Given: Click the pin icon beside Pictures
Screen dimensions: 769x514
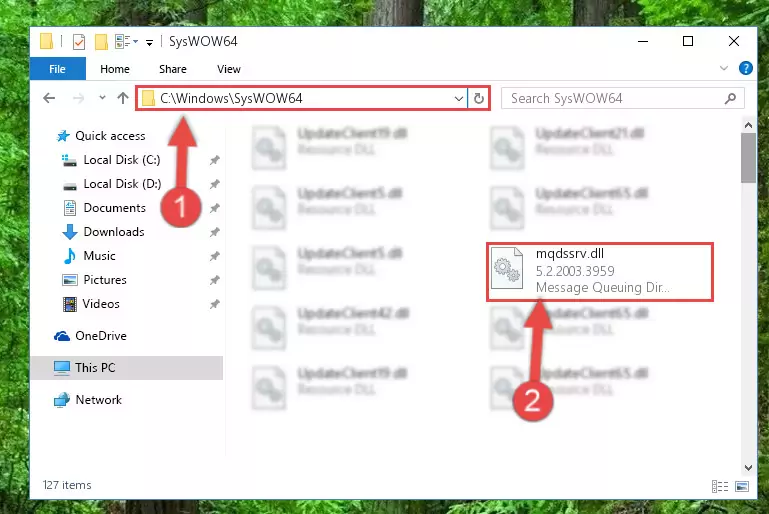Looking at the screenshot, I should click(214, 280).
